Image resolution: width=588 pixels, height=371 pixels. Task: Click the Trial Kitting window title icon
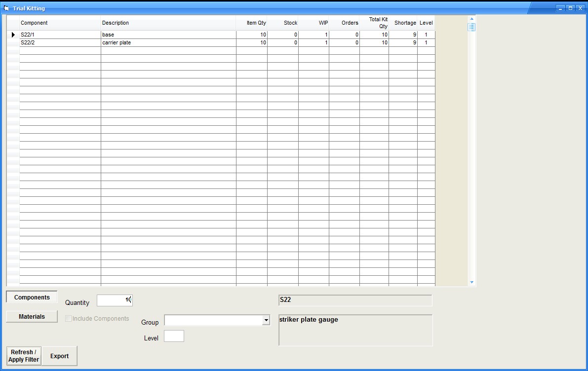[6, 8]
